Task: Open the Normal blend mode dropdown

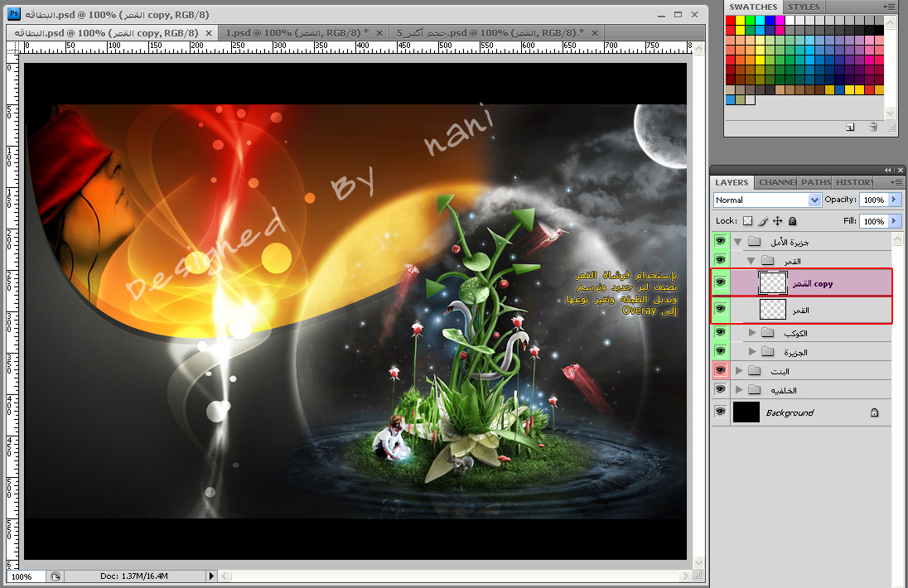Action: pos(767,200)
